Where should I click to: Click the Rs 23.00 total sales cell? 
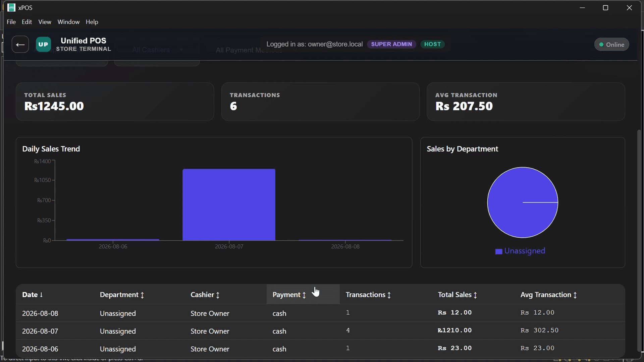[454, 348]
